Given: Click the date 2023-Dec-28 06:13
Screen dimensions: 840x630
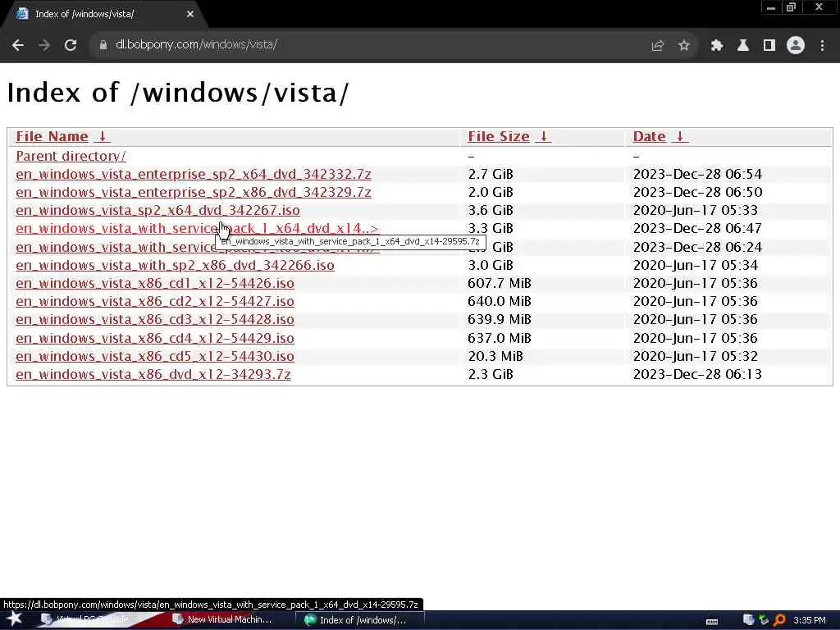Looking at the screenshot, I should click(697, 374).
